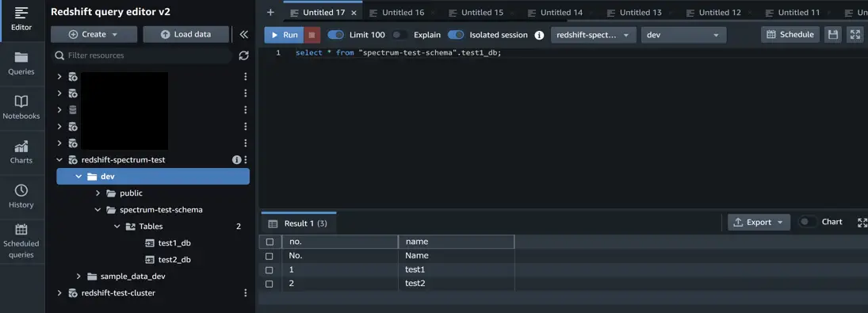
Task: Check the row containing test1
Action: coord(270,270)
